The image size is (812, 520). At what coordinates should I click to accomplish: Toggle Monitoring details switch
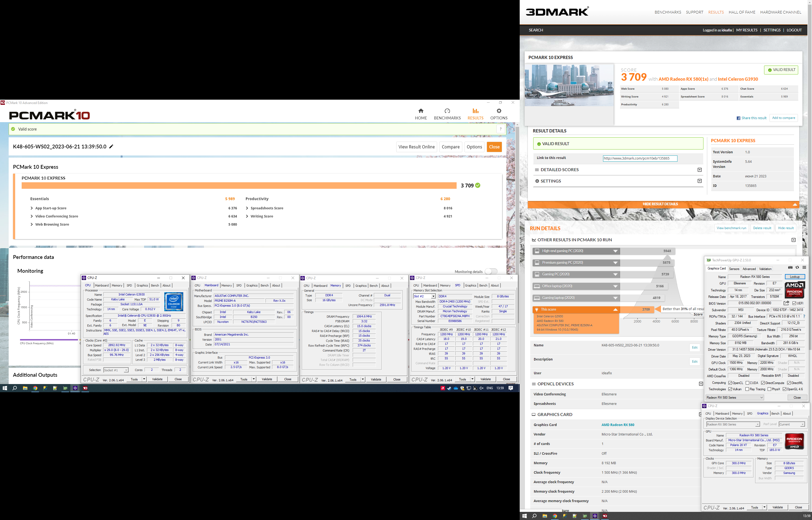click(491, 271)
